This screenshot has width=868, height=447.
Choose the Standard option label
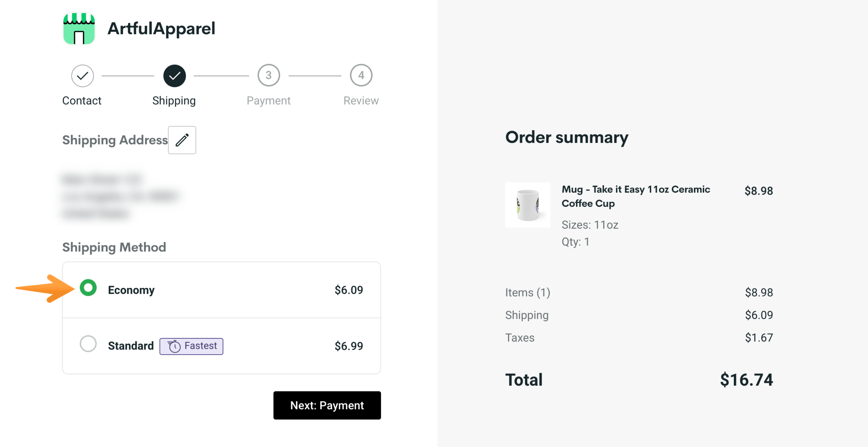pos(131,346)
